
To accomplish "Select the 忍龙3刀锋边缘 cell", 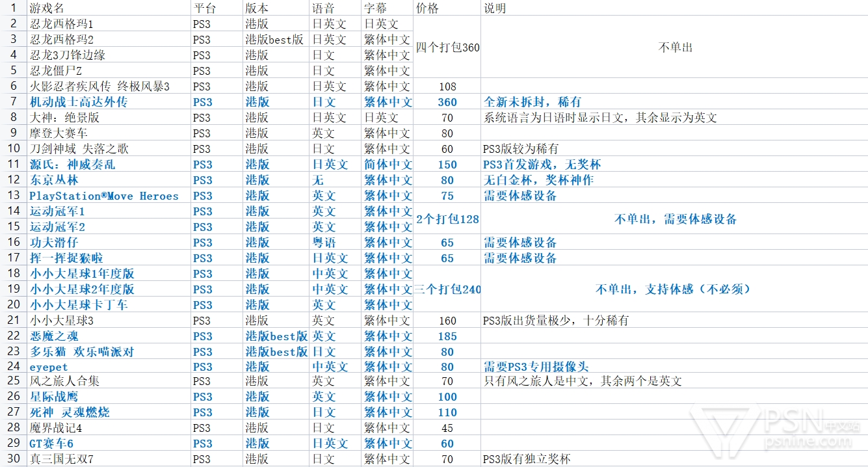I will click(109, 55).
